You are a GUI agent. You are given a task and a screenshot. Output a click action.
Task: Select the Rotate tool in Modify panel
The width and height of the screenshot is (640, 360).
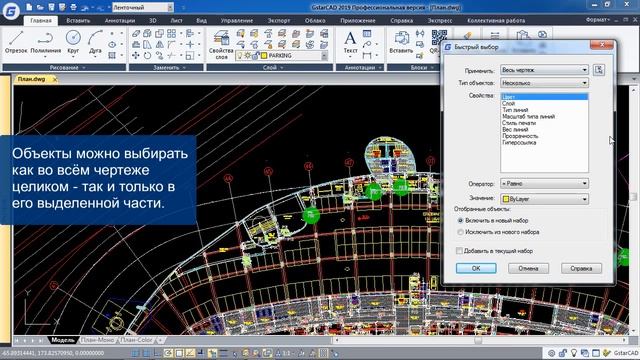point(147,55)
